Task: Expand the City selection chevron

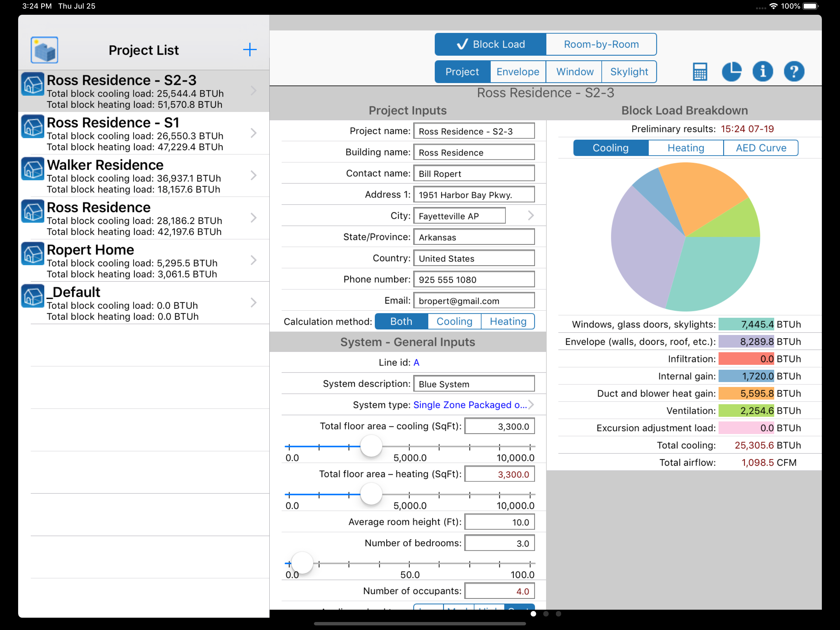Action: point(530,216)
